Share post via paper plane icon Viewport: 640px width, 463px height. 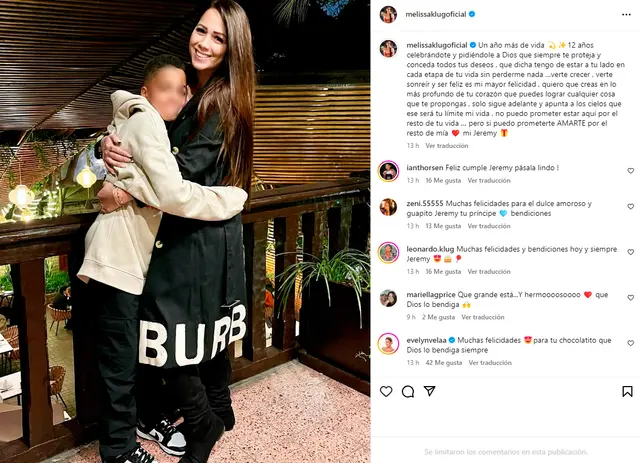pos(429,391)
